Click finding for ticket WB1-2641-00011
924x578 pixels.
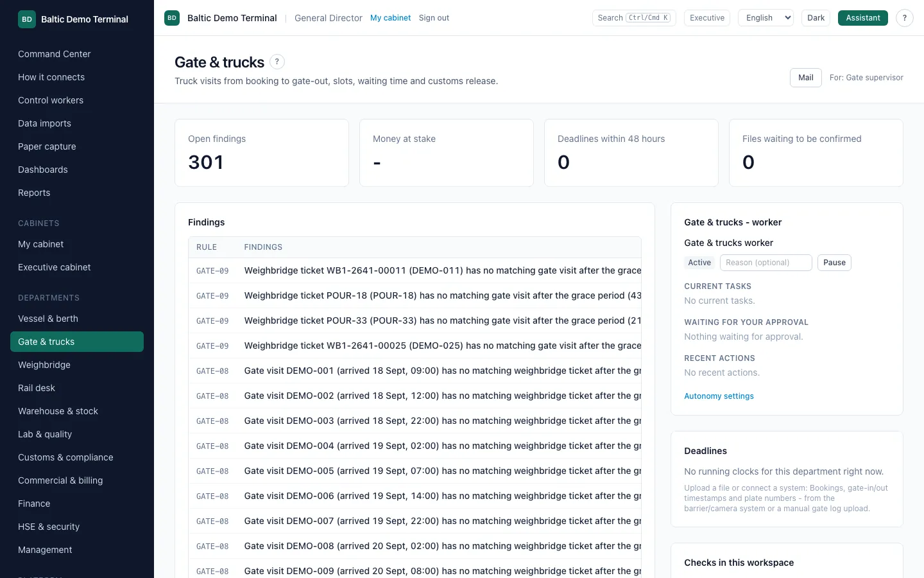(415, 270)
